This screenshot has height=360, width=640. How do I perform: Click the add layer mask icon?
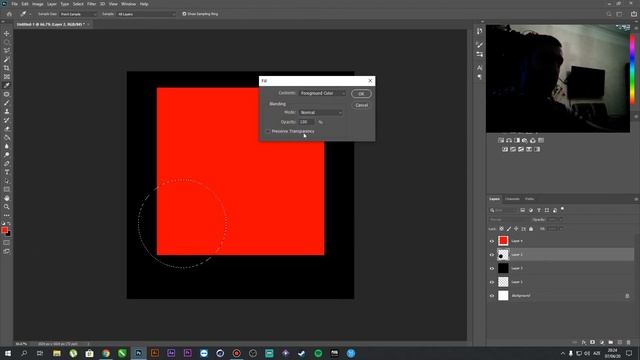[593, 342]
